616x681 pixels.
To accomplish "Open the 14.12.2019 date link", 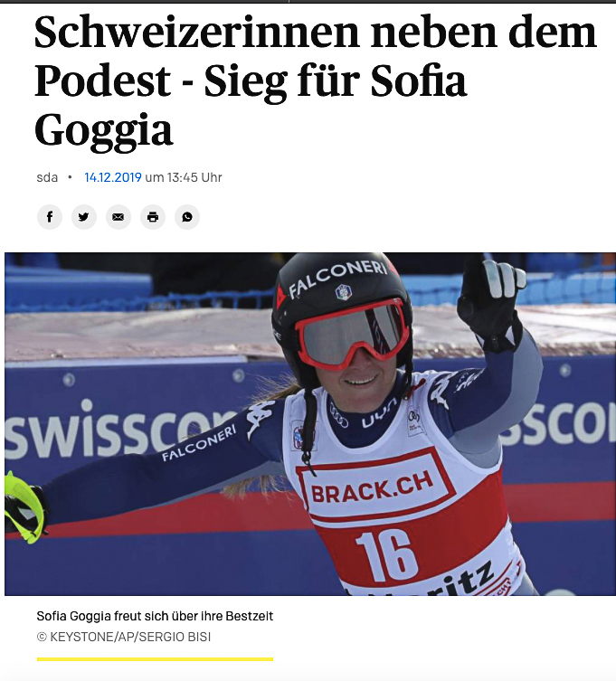I will tap(113, 177).
